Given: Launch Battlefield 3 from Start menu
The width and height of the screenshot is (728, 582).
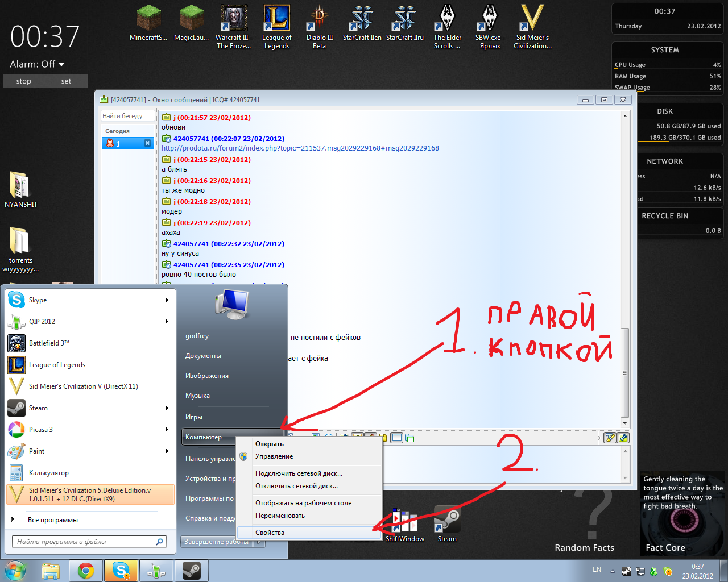Looking at the screenshot, I should click(48, 343).
